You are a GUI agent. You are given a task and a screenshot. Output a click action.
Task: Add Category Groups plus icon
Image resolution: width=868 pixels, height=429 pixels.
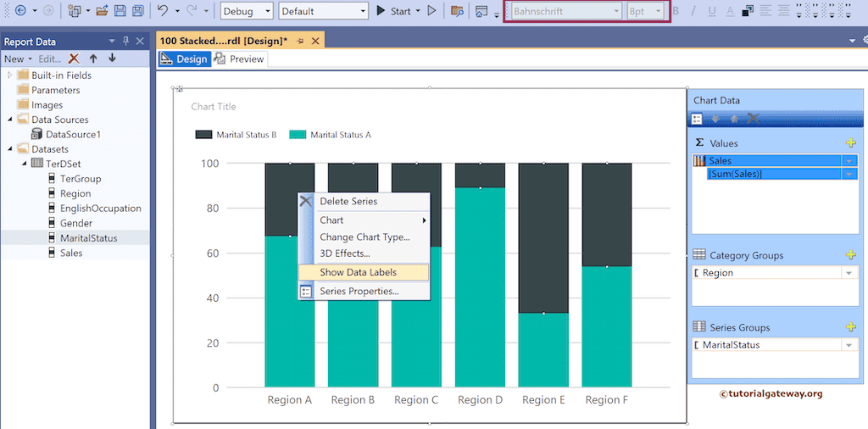(851, 255)
